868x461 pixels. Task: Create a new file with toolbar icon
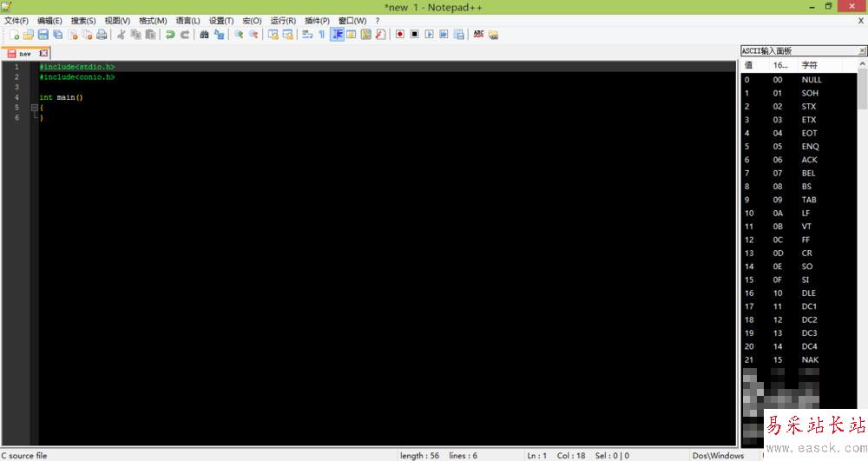pyautogui.click(x=15, y=35)
